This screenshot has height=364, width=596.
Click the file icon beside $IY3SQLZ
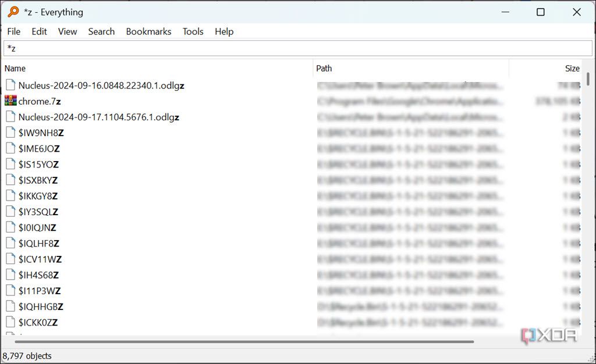click(10, 212)
